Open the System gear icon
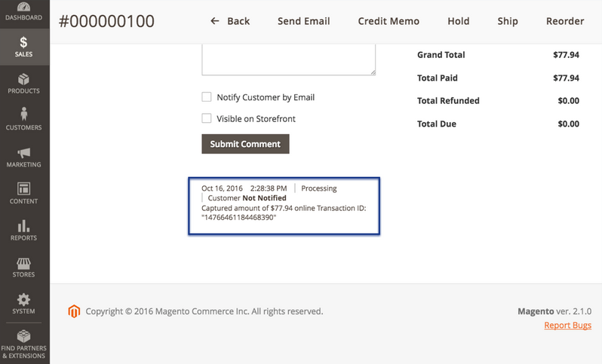 point(24,299)
